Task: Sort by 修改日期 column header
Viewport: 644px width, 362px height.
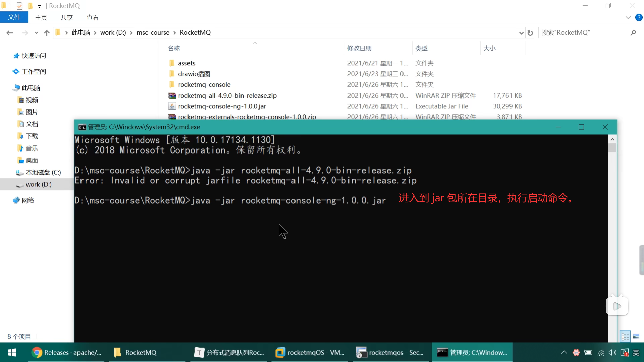Action: pyautogui.click(x=359, y=48)
